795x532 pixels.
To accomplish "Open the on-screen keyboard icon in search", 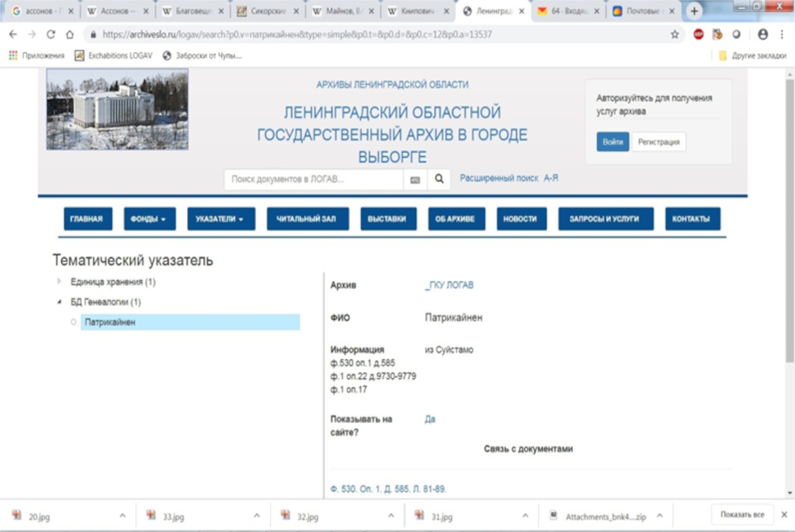I will click(415, 179).
